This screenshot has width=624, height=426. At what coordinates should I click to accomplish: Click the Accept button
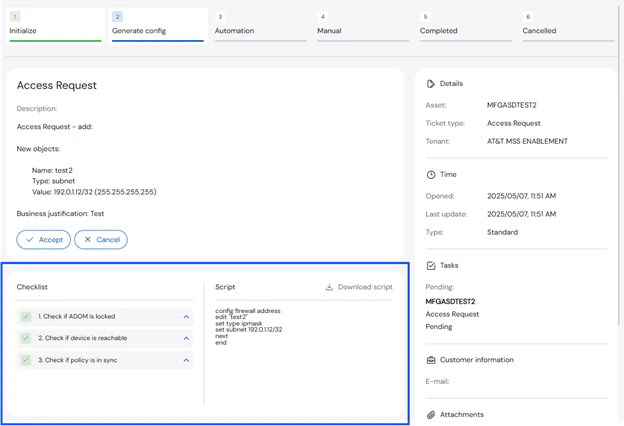(43, 240)
